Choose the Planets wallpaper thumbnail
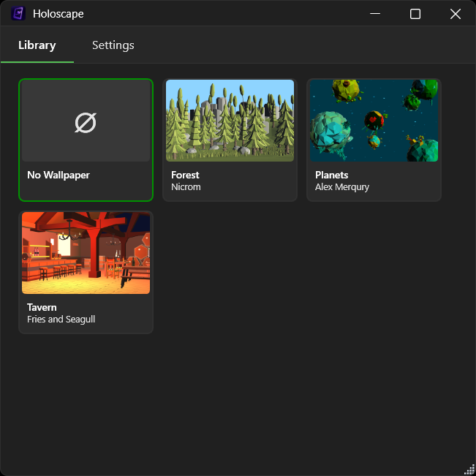Screen dimensions: 476x476 coord(374,121)
